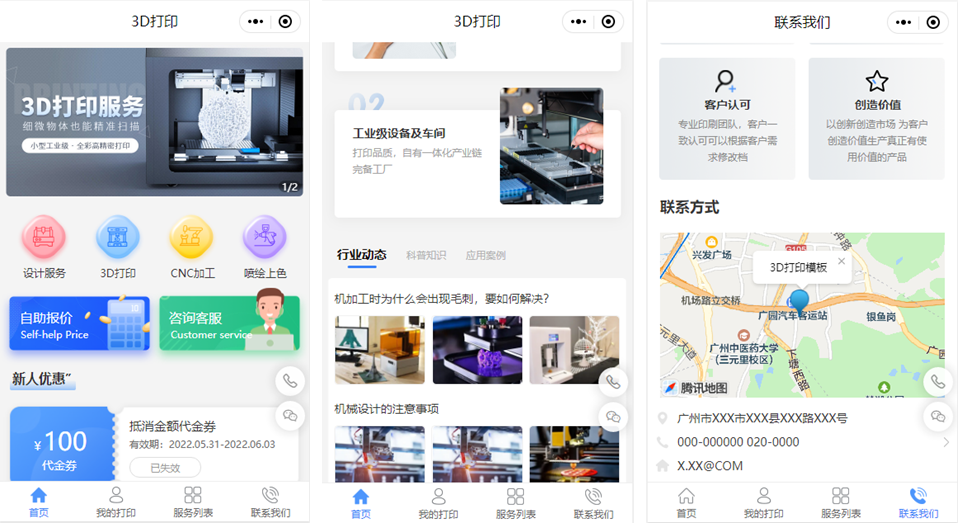Click the 3D打印服务 banner image

point(155,122)
